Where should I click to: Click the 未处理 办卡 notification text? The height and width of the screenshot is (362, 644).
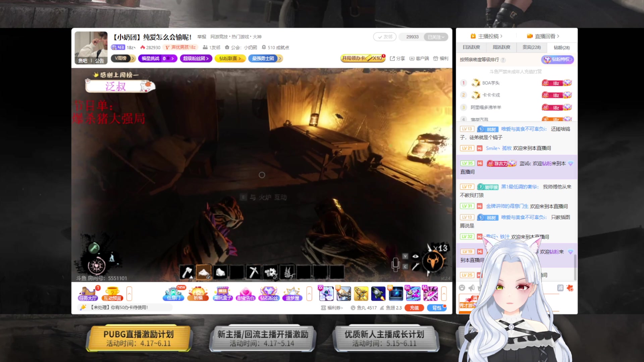point(119,307)
